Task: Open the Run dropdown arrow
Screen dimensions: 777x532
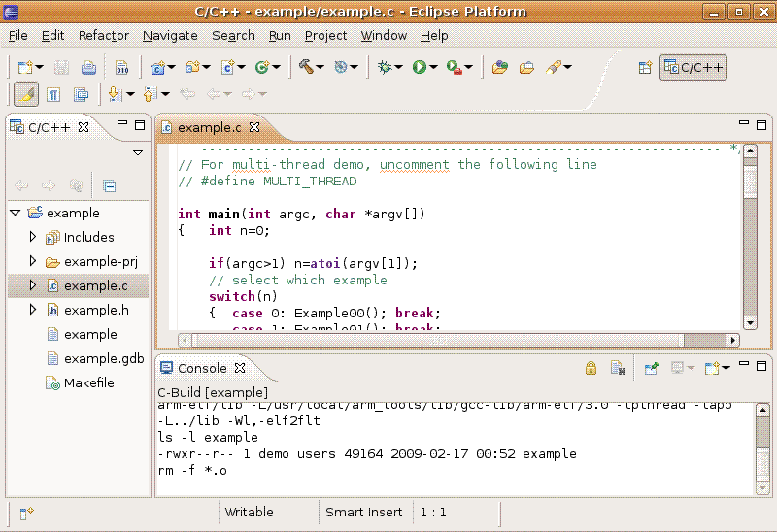Action: (x=433, y=67)
